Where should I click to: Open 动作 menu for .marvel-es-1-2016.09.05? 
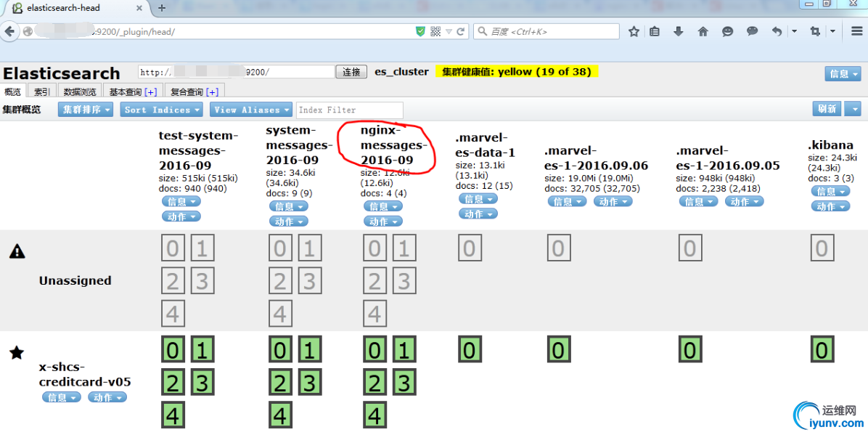click(x=744, y=202)
